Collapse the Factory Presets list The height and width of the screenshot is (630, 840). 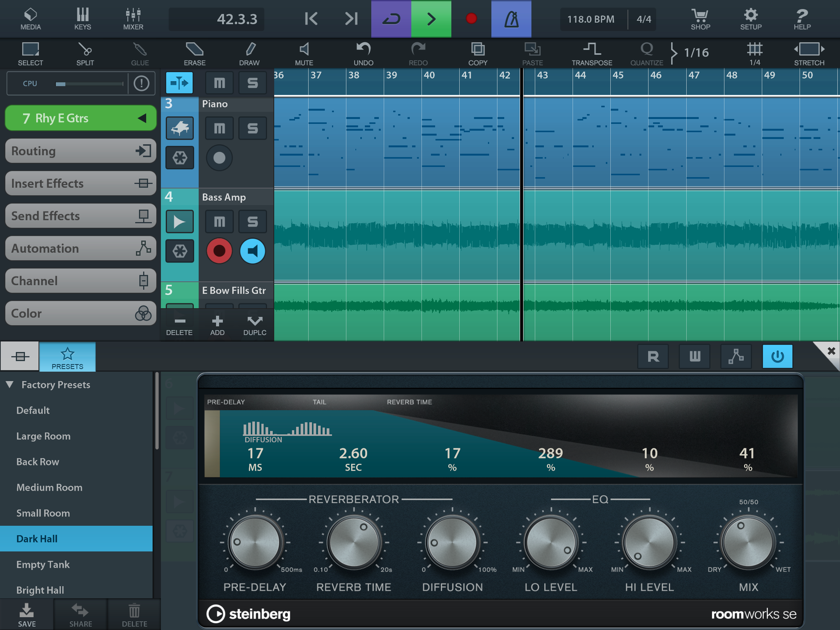click(x=10, y=384)
